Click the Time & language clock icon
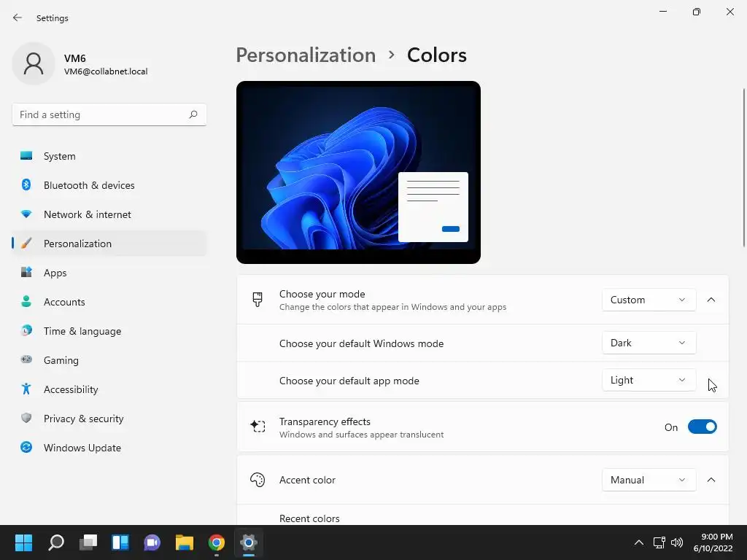 point(26,330)
